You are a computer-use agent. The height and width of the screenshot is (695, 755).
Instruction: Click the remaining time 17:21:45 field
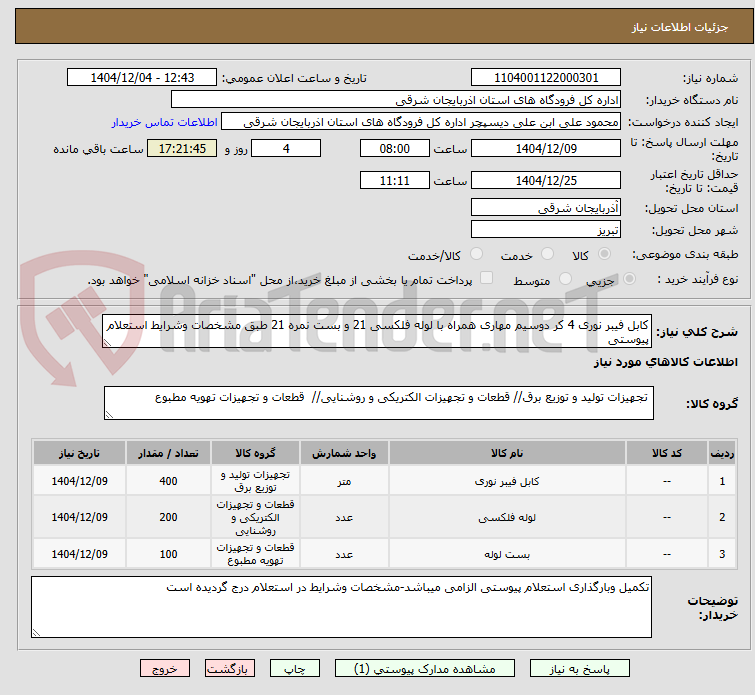click(x=182, y=148)
